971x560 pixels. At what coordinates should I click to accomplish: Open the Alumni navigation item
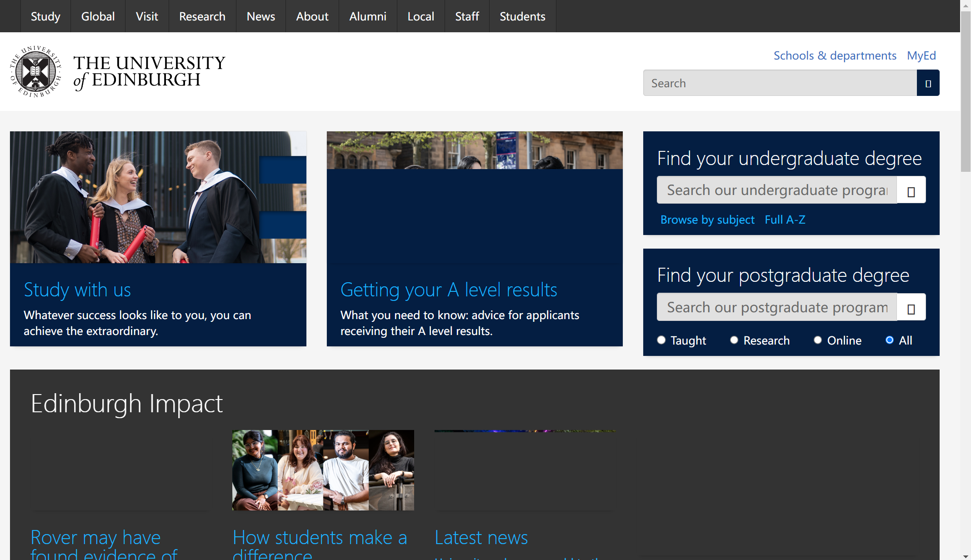click(368, 16)
